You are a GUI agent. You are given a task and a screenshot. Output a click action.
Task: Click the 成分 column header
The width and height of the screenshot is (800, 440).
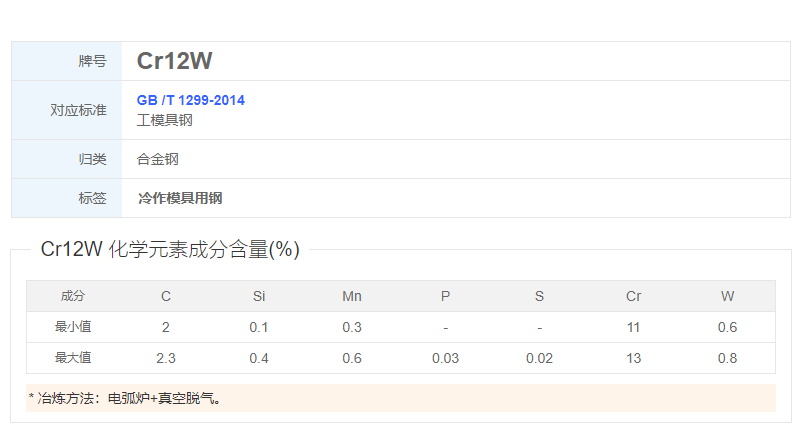click(x=72, y=296)
